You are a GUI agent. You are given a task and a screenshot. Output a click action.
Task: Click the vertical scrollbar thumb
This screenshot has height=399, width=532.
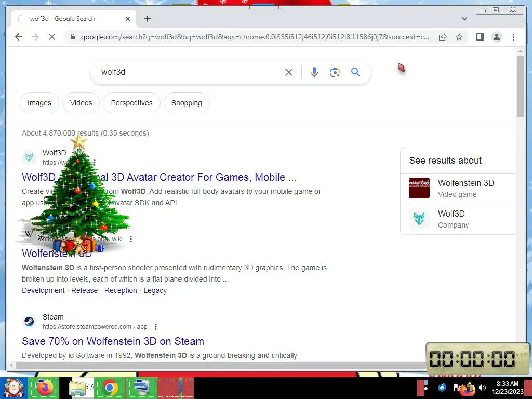(520, 86)
